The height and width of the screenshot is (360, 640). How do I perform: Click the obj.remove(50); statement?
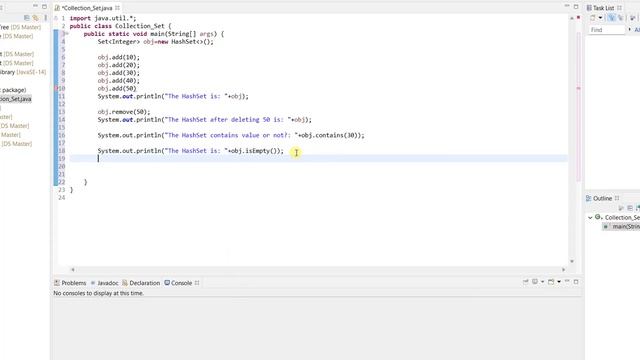[x=124, y=112]
